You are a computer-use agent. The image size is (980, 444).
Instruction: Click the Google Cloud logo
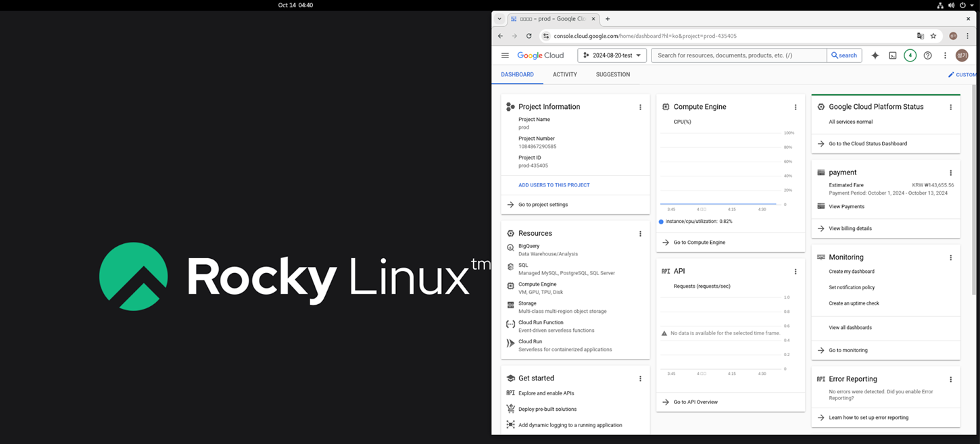(x=540, y=55)
